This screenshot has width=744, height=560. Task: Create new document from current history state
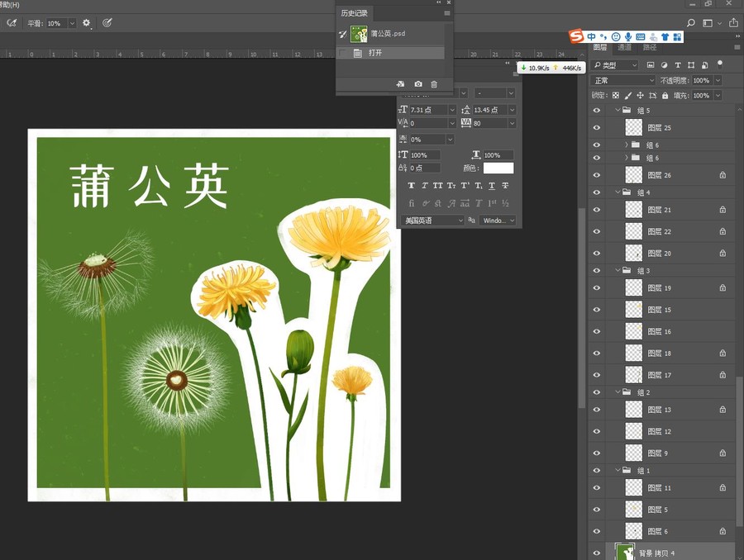pos(400,84)
